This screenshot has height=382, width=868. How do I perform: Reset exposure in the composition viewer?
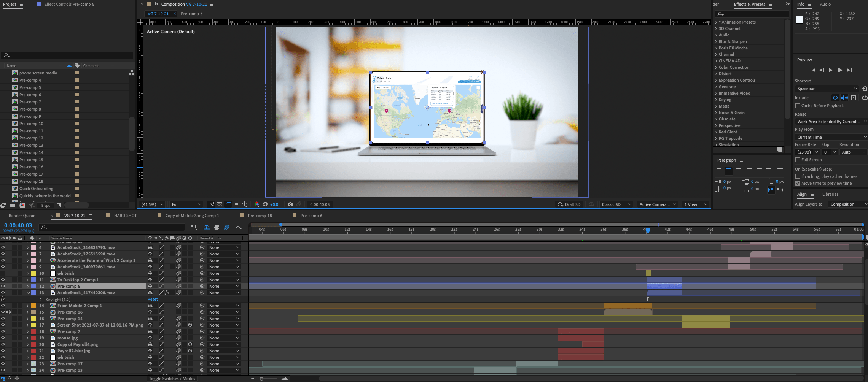(265, 204)
